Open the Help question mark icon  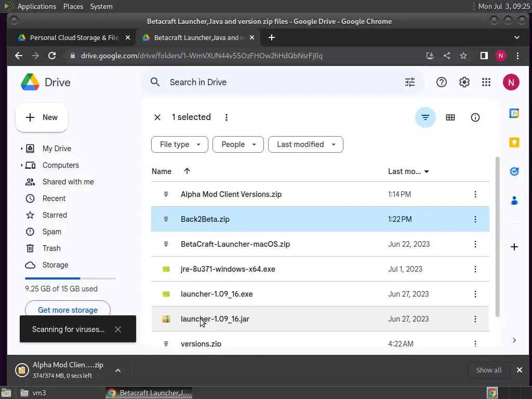pyautogui.click(x=442, y=82)
